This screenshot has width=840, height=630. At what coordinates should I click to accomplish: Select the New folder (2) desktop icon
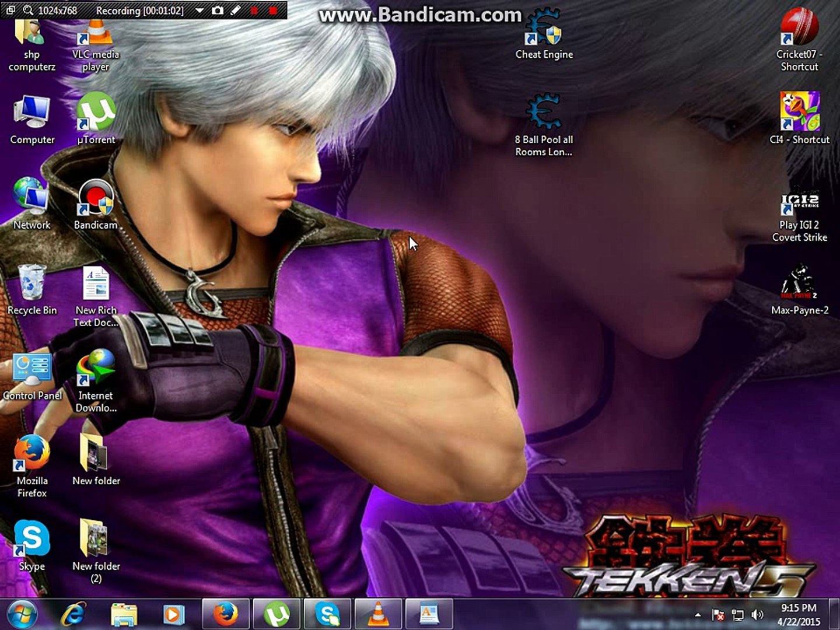[96, 552]
